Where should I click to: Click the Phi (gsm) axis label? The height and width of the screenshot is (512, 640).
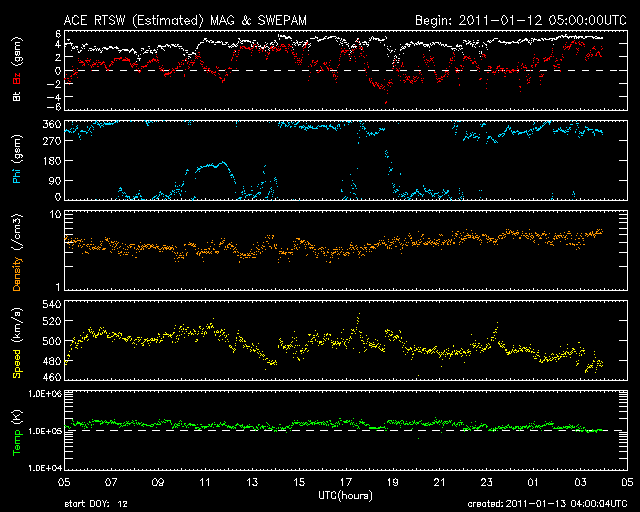click(17, 159)
